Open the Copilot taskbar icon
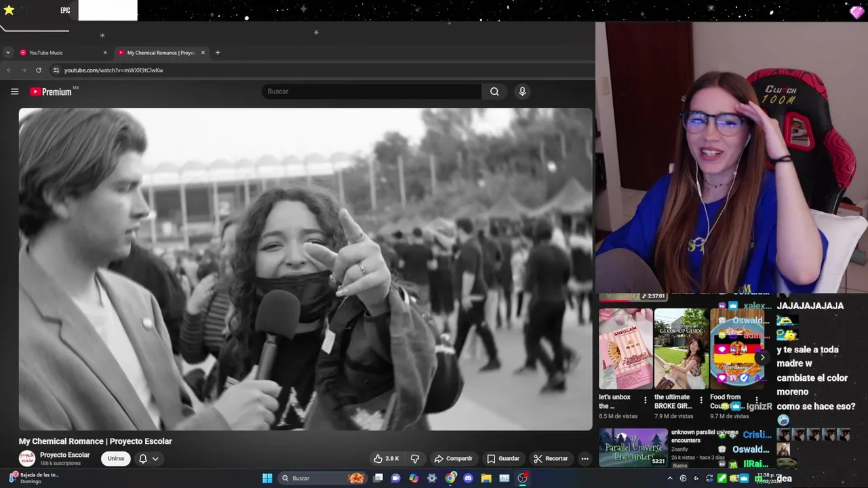The width and height of the screenshot is (868, 488). 414,479
